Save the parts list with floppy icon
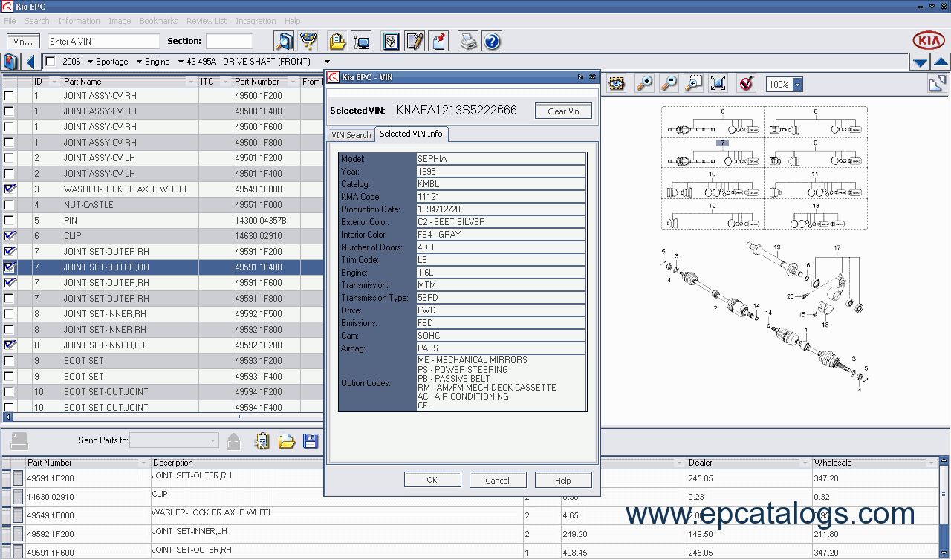Screen dimensions: 951x560 [311, 441]
